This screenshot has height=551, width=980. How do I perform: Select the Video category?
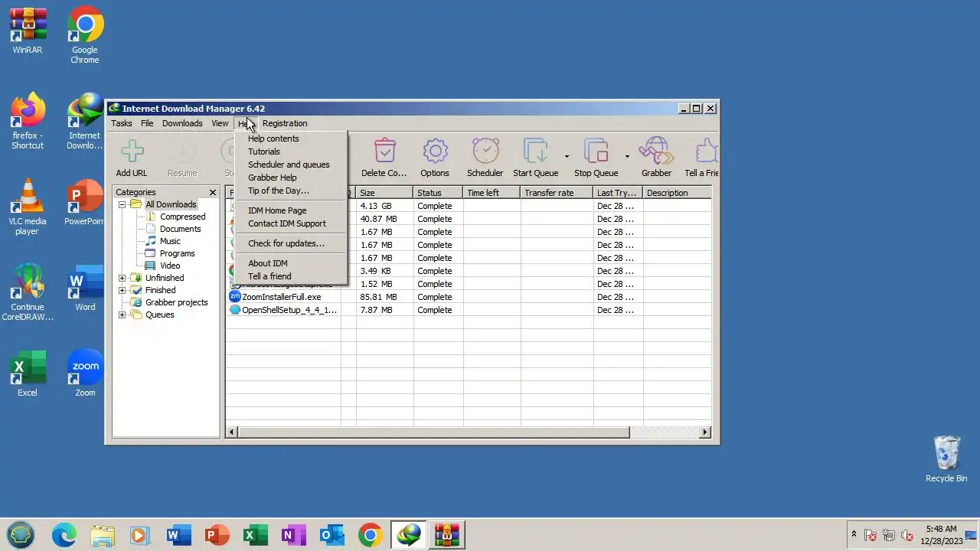click(170, 266)
